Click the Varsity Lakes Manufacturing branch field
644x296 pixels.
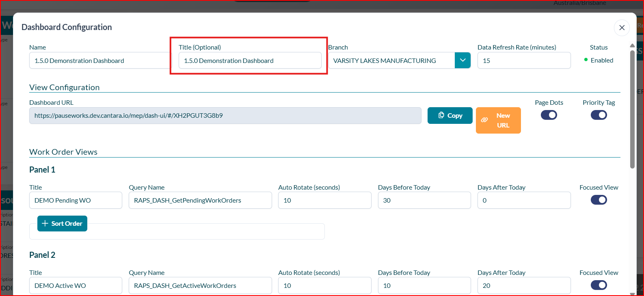pyautogui.click(x=391, y=60)
